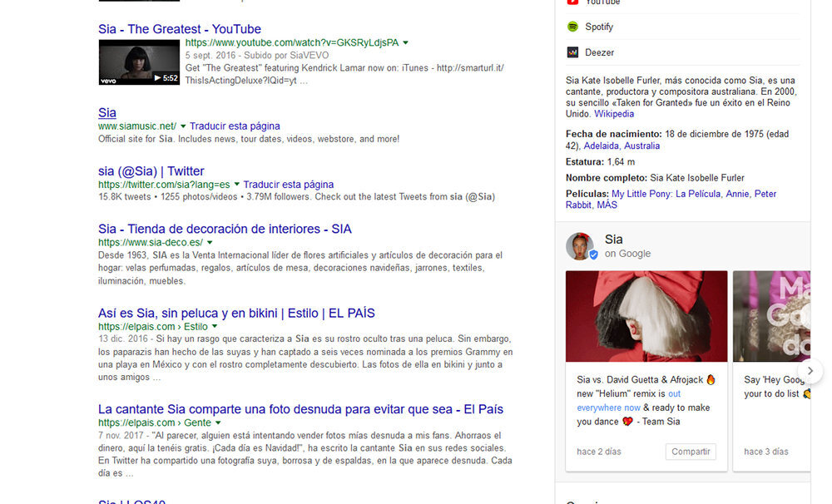Open 'La cantante Sia comparte una foto' result

pyautogui.click(x=301, y=409)
